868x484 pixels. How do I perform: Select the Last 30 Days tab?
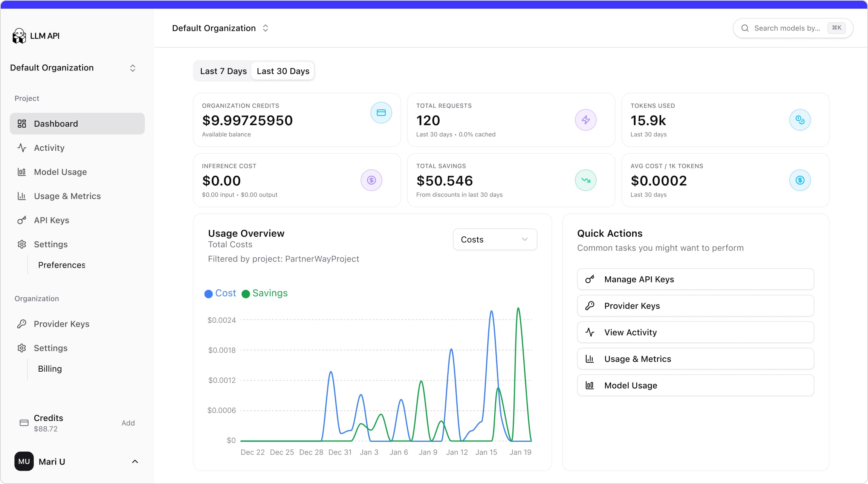(x=283, y=71)
